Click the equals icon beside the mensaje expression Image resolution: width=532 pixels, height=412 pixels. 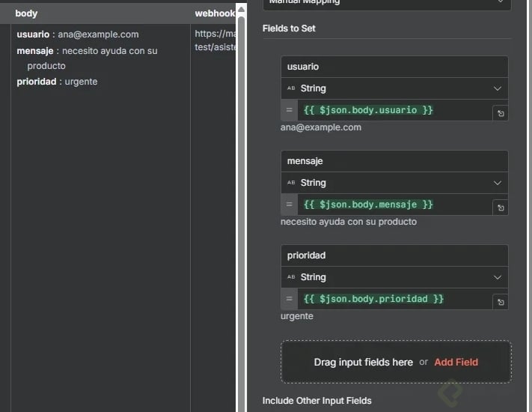tap(289, 205)
